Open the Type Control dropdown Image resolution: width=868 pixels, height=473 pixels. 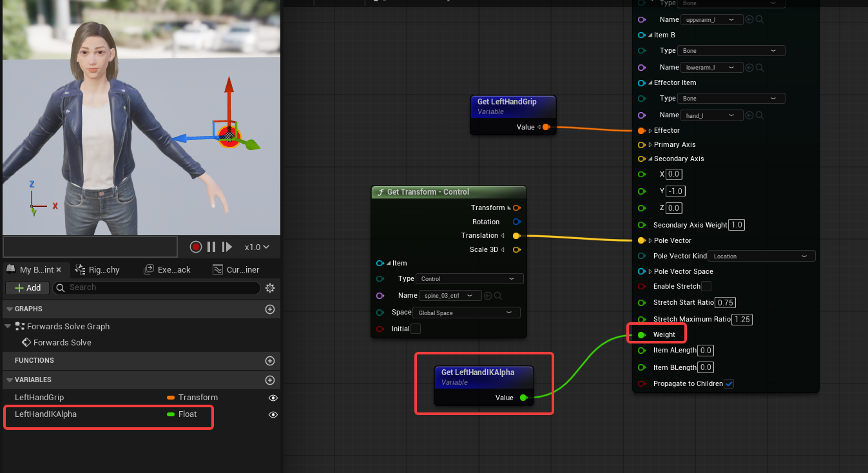pos(470,279)
